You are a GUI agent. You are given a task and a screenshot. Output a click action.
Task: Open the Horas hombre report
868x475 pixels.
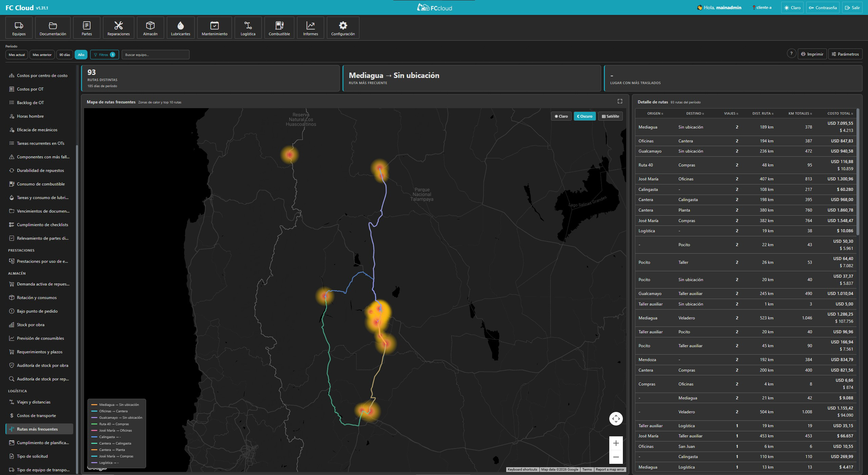pyautogui.click(x=39, y=116)
